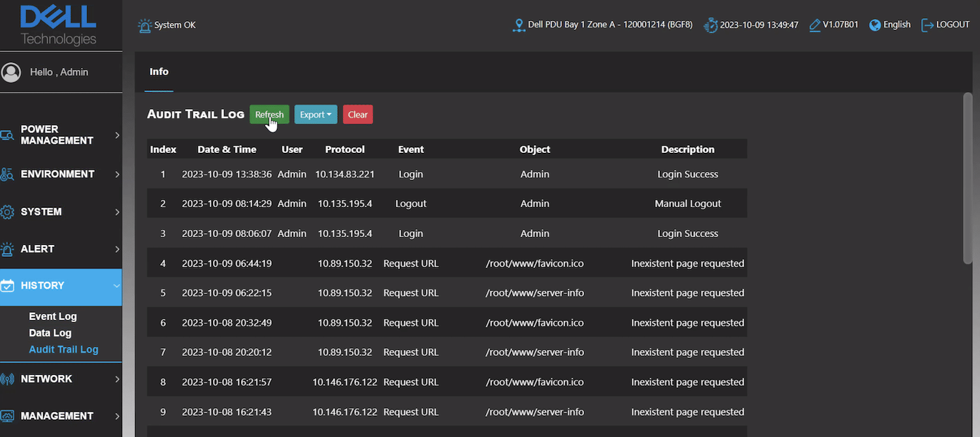Expand the Alert menu chevron
The image size is (980, 437).
117,249
